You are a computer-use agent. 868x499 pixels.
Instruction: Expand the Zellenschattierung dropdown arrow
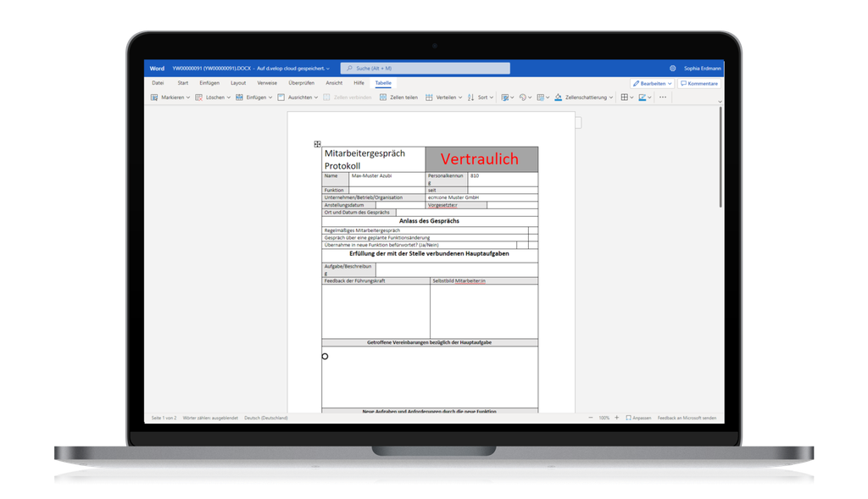coord(611,97)
